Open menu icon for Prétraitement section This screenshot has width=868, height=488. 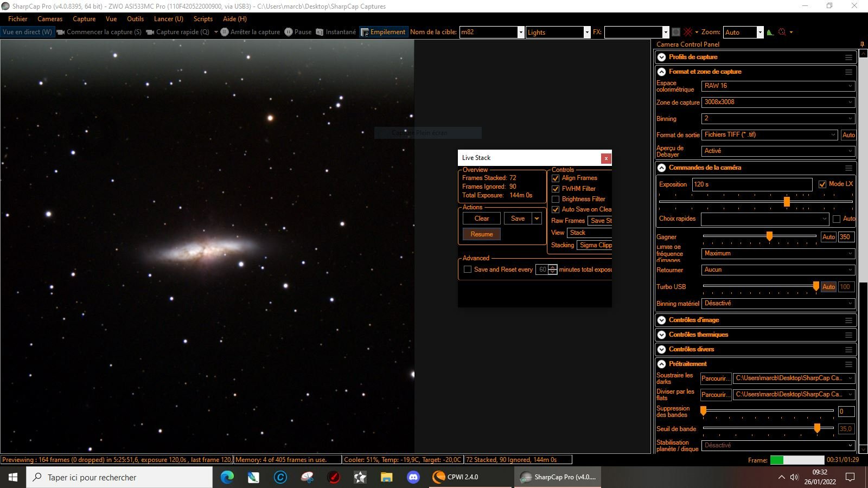pos(848,364)
